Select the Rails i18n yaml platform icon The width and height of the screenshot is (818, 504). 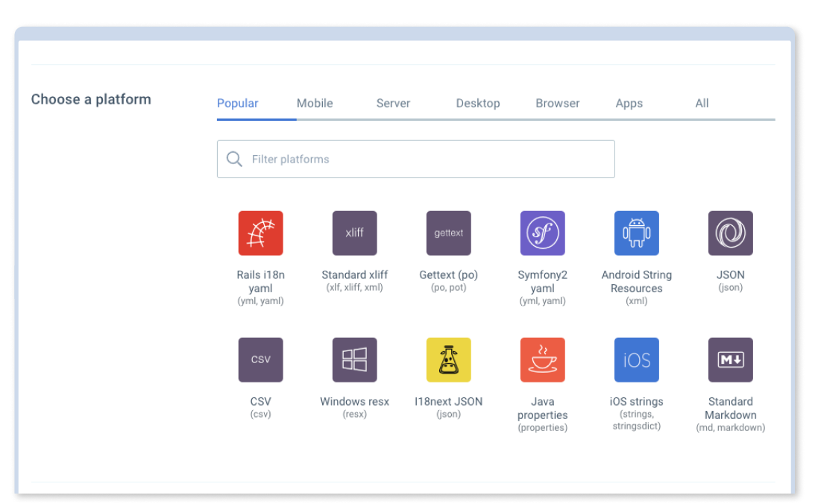click(260, 233)
